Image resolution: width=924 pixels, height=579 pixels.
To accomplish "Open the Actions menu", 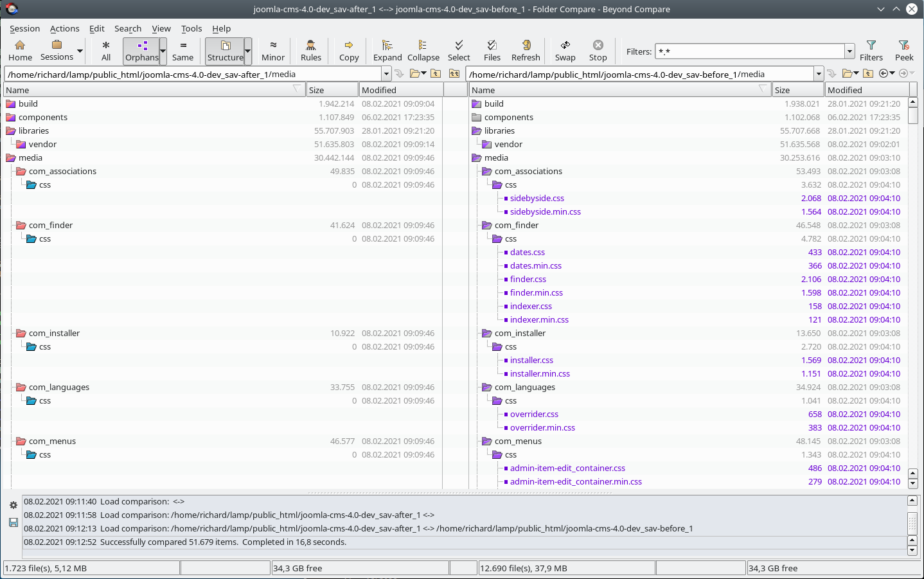I will point(65,29).
